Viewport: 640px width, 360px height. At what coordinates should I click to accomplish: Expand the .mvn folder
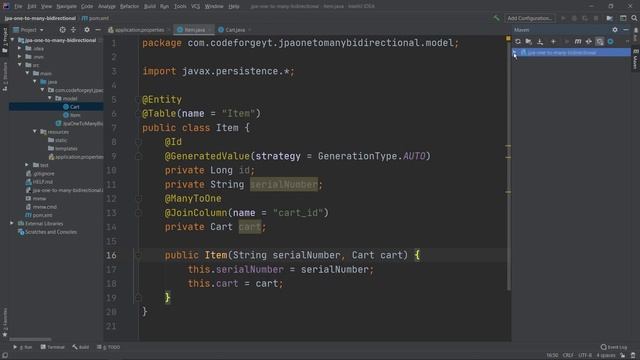(x=20, y=57)
